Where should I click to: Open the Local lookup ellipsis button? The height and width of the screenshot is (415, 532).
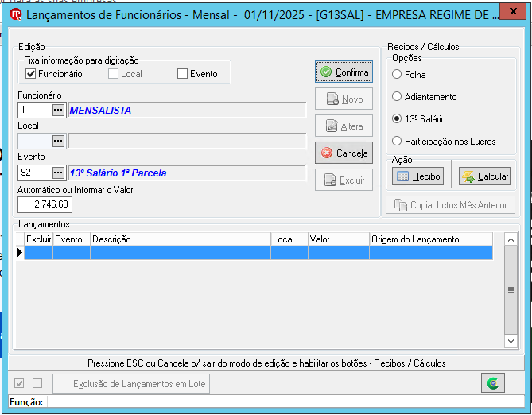coord(58,141)
